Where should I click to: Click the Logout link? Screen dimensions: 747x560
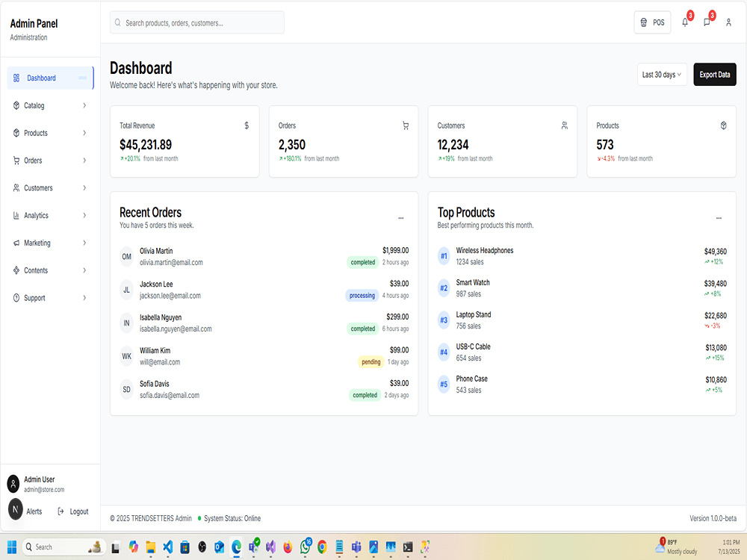(x=73, y=511)
